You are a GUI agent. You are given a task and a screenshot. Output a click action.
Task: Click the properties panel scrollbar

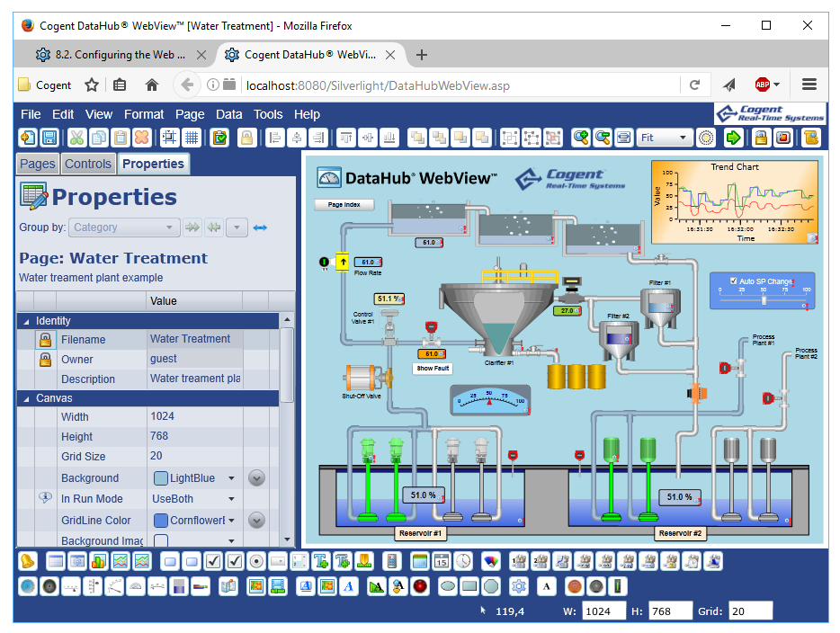click(x=287, y=364)
